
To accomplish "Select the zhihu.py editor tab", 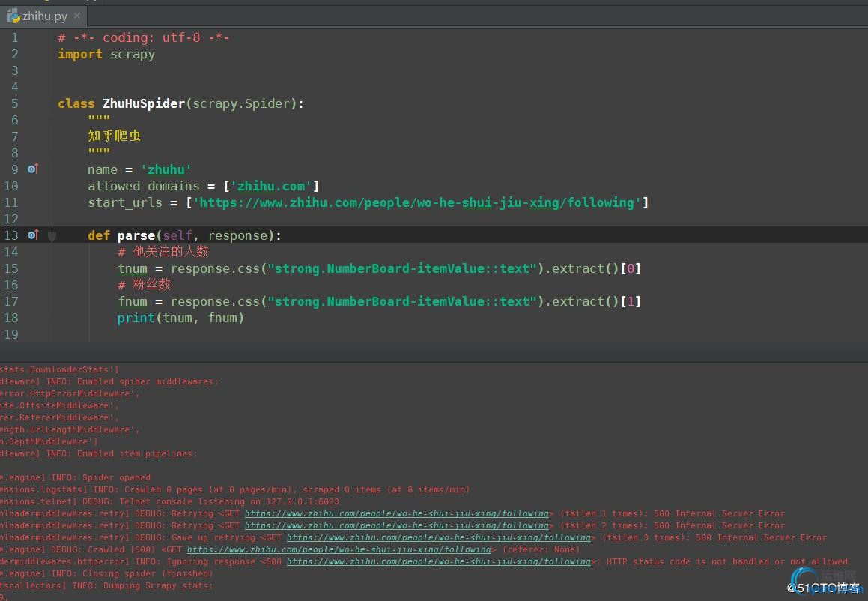I will (44, 16).
